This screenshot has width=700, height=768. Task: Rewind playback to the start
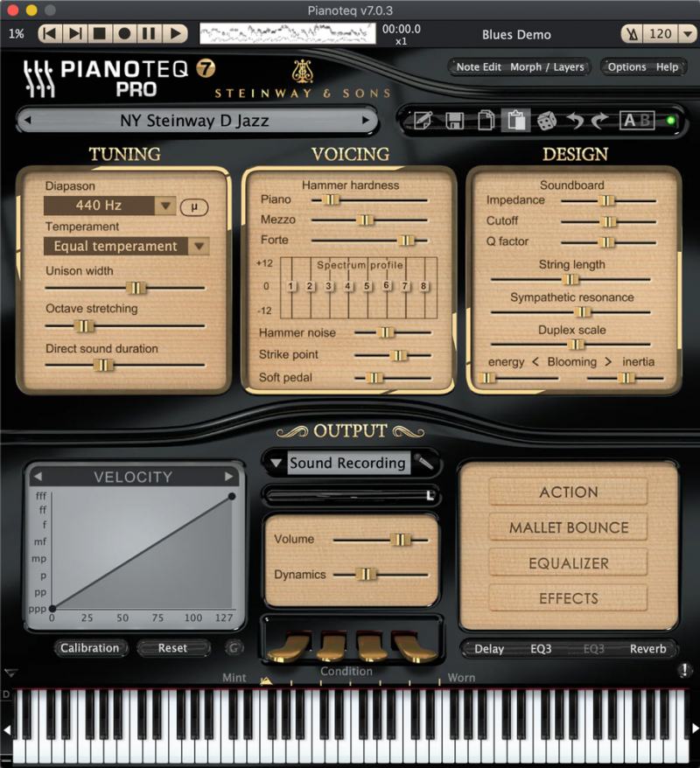click(50, 34)
